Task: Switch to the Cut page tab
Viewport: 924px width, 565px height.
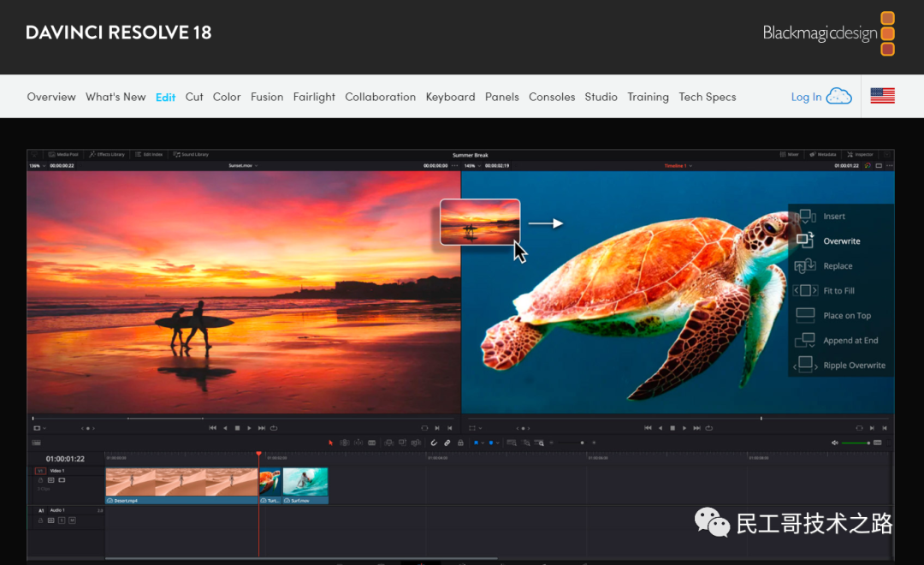Action: pyautogui.click(x=194, y=97)
